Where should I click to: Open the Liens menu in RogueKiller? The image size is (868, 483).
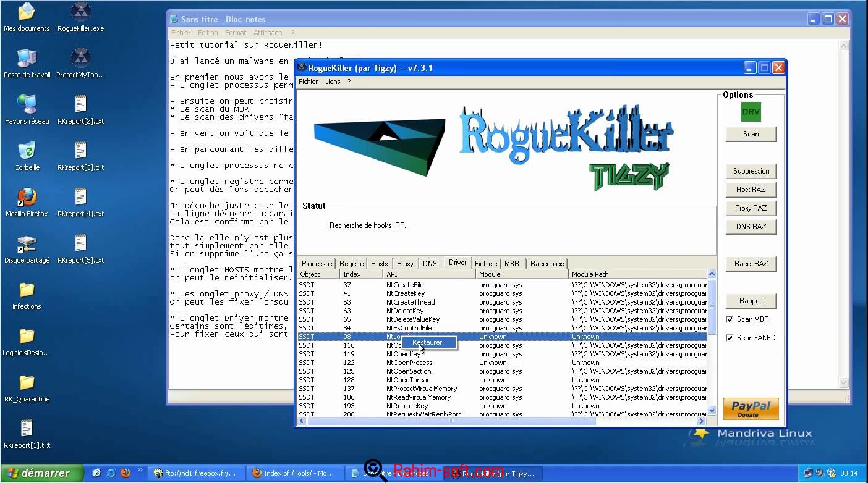point(333,82)
